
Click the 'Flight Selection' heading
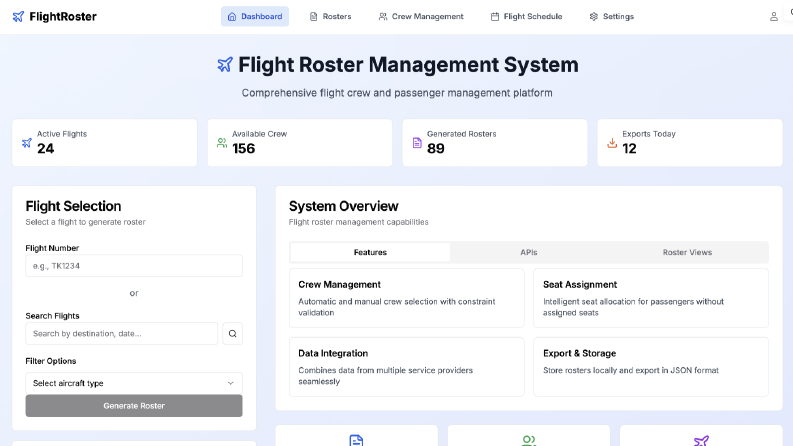click(73, 206)
